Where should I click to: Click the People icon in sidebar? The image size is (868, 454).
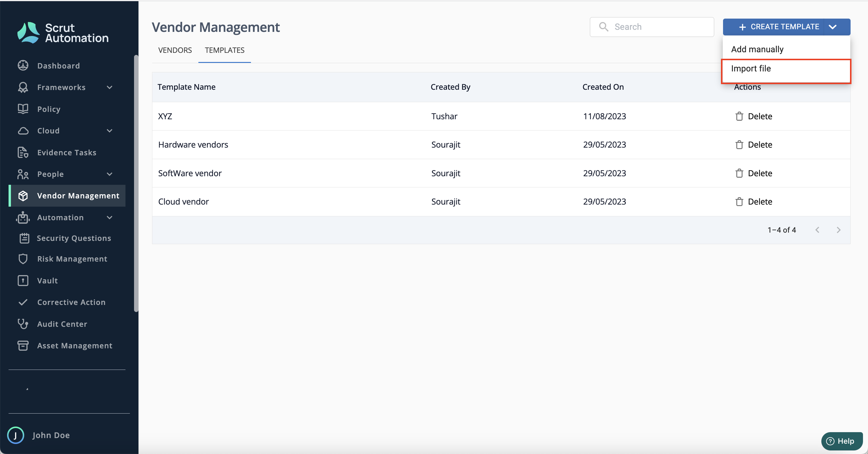[23, 174]
